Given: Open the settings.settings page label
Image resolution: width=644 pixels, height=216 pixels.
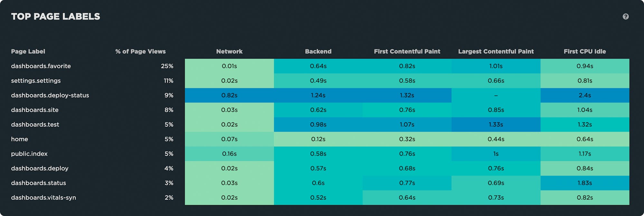Looking at the screenshot, I should [36, 80].
